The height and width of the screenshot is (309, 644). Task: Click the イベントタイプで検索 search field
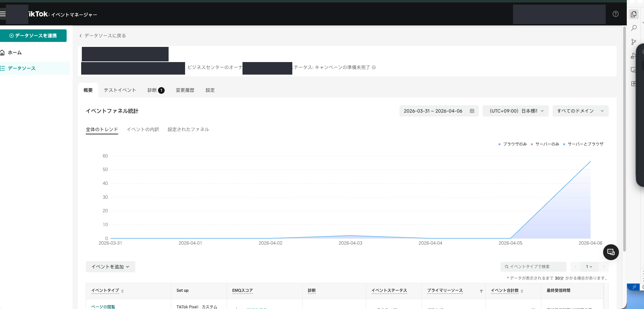click(x=533, y=266)
